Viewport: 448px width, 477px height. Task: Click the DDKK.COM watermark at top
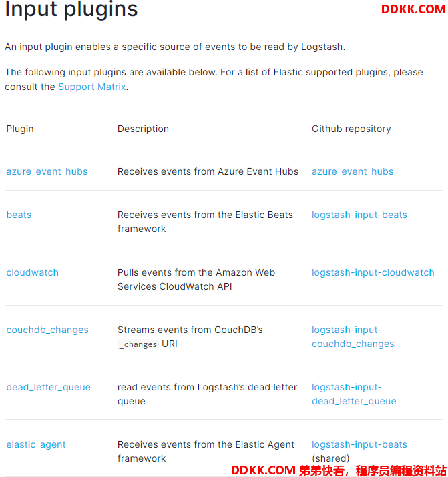413,9
